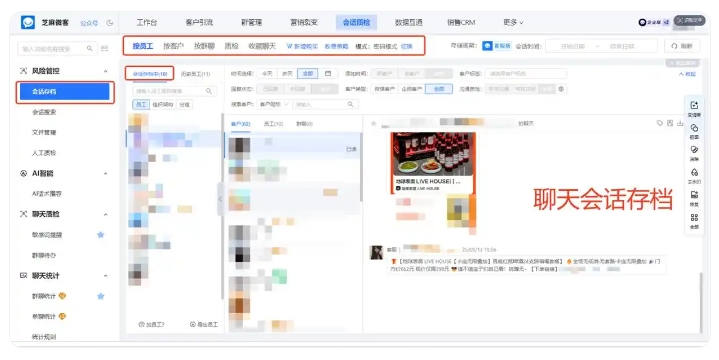Open the 客户引流 navigation tab

tap(199, 22)
